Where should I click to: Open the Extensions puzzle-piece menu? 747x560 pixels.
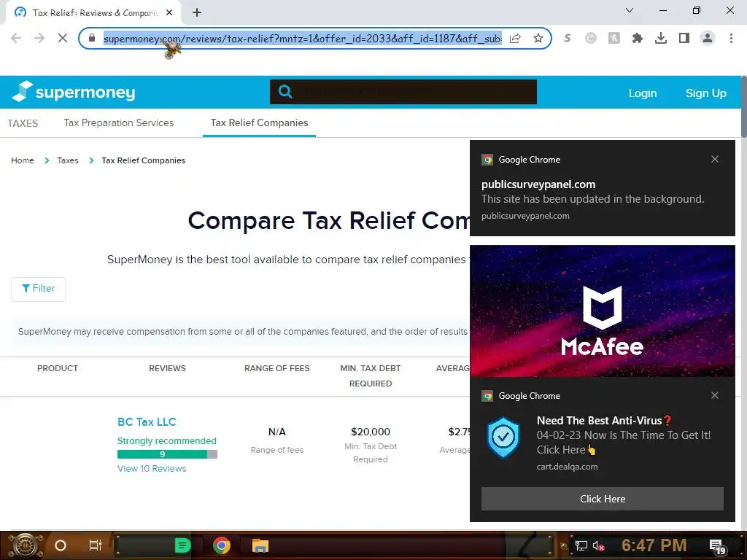click(637, 38)
